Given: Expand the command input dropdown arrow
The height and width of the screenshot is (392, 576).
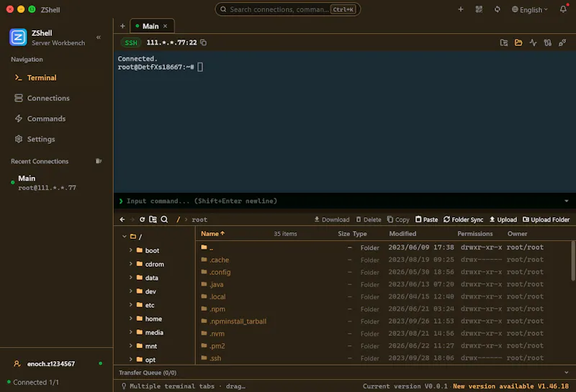Looking at the screenshot, I should click(x=566, y=201).
